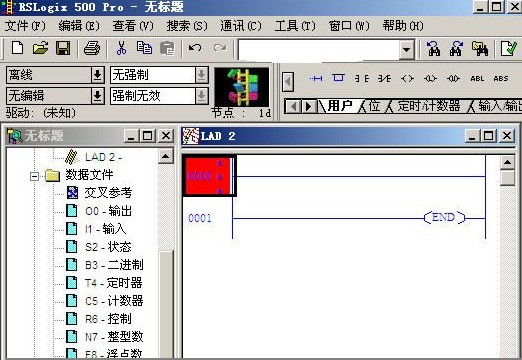Click the Copy icon

(144, 49)
